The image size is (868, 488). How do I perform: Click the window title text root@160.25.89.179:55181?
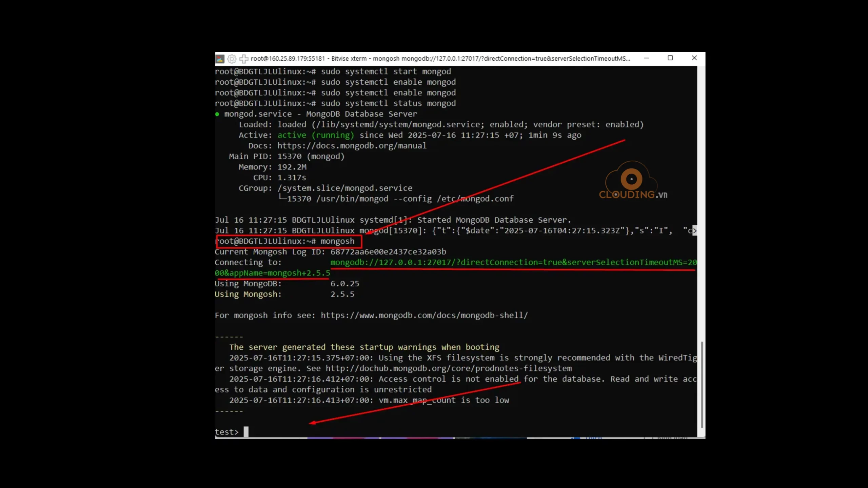(x=288, y=59)
